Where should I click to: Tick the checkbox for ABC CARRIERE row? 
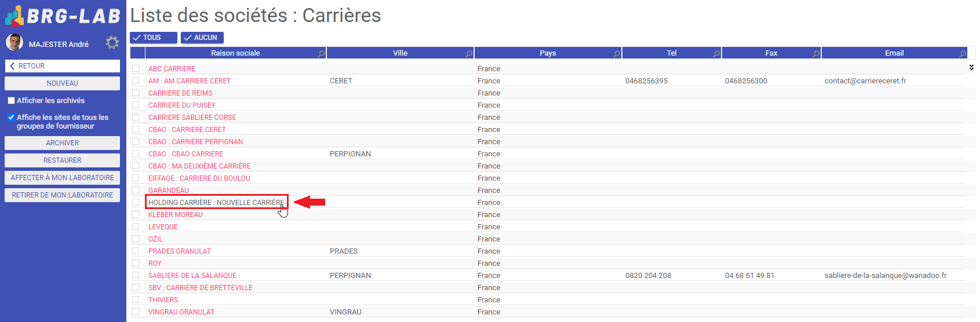point(136,68)
